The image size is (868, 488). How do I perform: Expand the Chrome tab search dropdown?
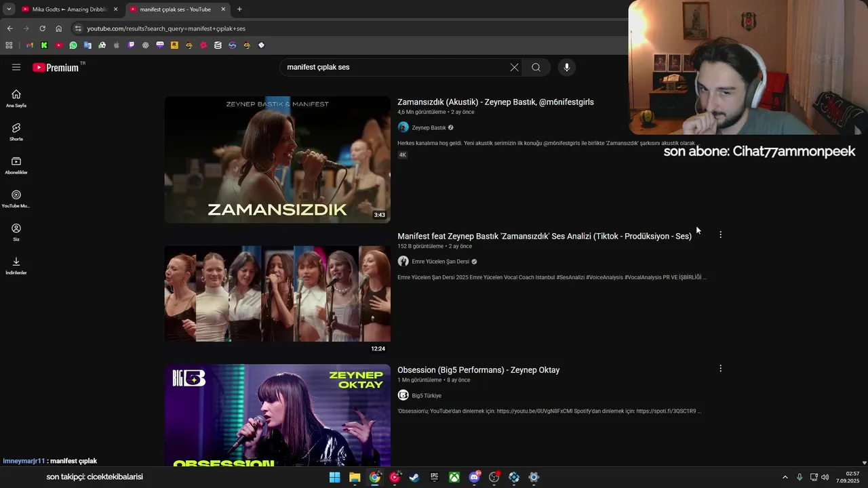9,9
